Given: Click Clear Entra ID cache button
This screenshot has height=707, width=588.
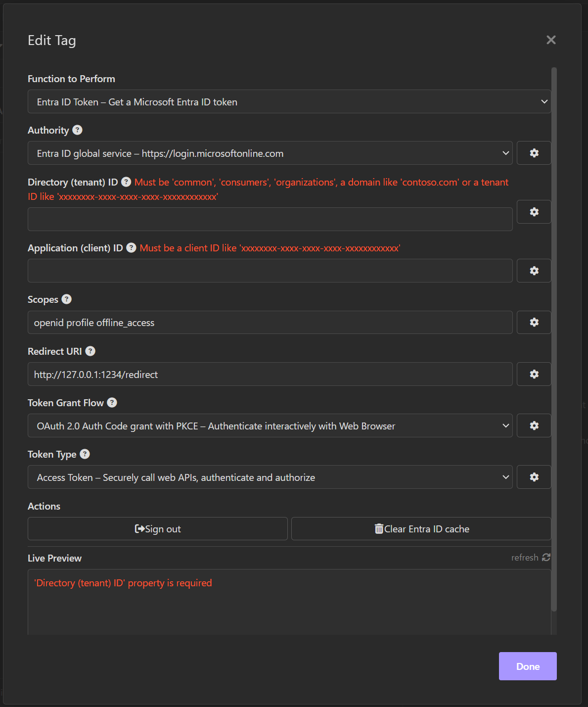Looking at the screenshot, I should pyautogui.click(x=421, y=529).
